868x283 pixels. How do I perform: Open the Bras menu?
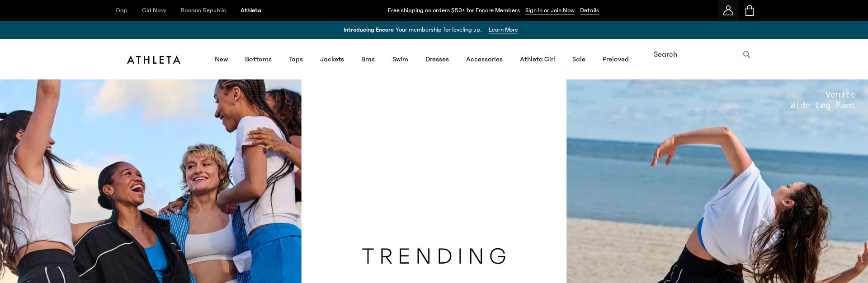(x=368, y=59)
